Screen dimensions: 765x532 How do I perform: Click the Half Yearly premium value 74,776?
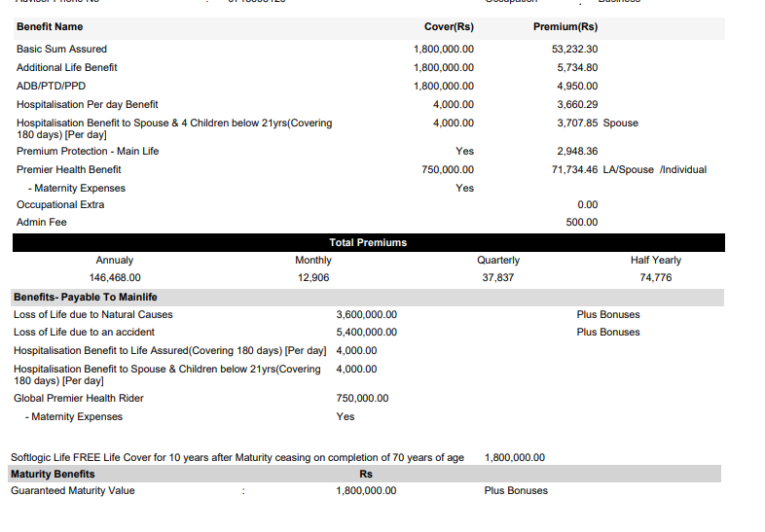point(656,278)
